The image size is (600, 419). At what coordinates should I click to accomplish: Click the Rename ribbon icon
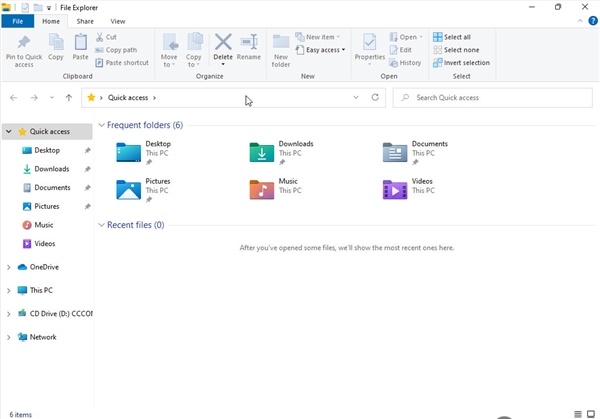[x=249, y=42]
